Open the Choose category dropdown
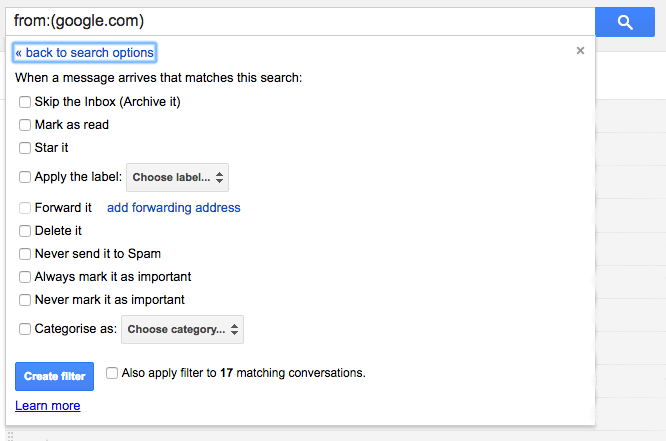Image resolution: width=666 pixels, height=441 pixels. 182,329
